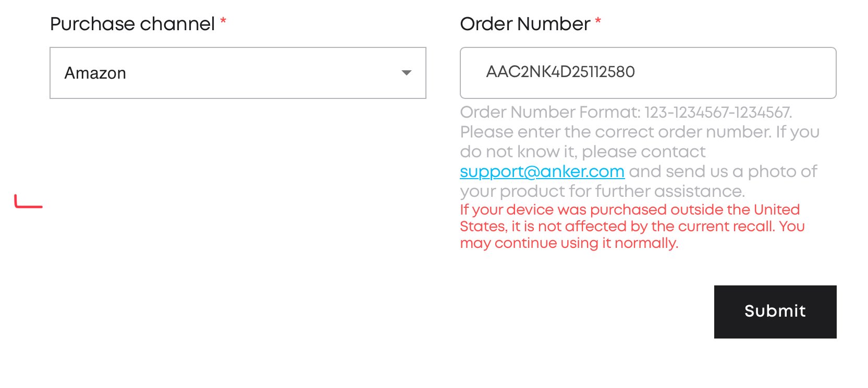Click the "Order Number Format: 123-1234567-1234567" hint

tap(626, 112)
